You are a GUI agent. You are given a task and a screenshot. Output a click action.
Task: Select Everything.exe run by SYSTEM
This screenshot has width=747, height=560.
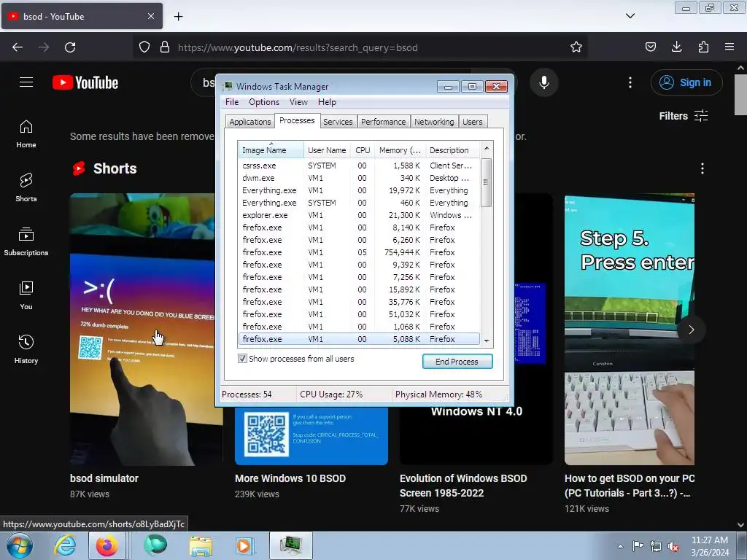point(359,203)
